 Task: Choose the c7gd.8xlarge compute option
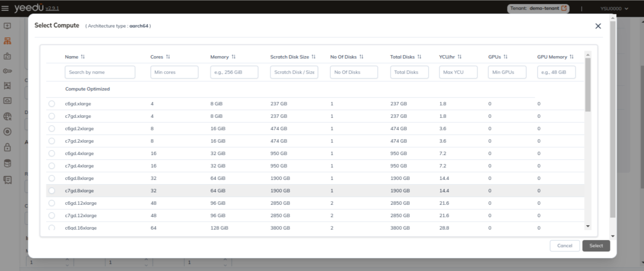click(x=52, y=191)
